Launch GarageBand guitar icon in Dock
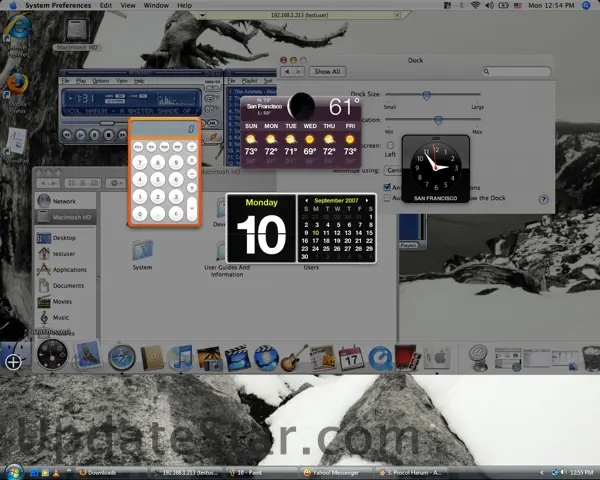The width and height of the screenshot is (600, 480). (294, 357)
